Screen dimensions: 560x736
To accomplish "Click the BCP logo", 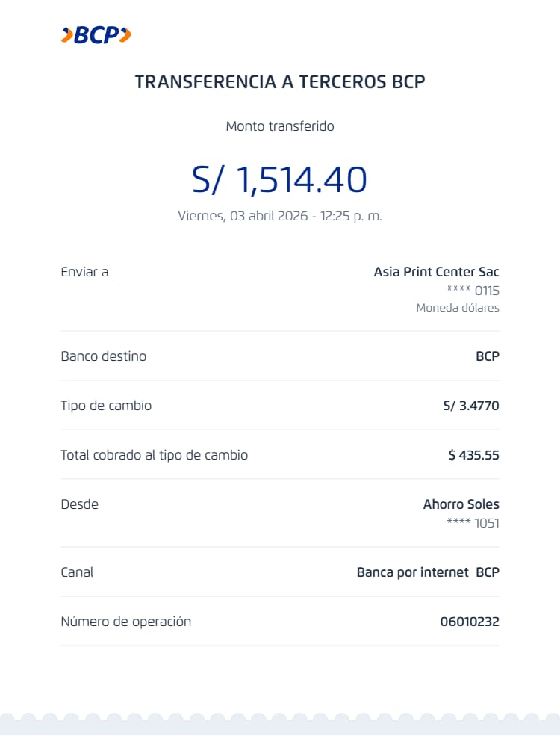I will pyautogui.click(x=96, y=34).
